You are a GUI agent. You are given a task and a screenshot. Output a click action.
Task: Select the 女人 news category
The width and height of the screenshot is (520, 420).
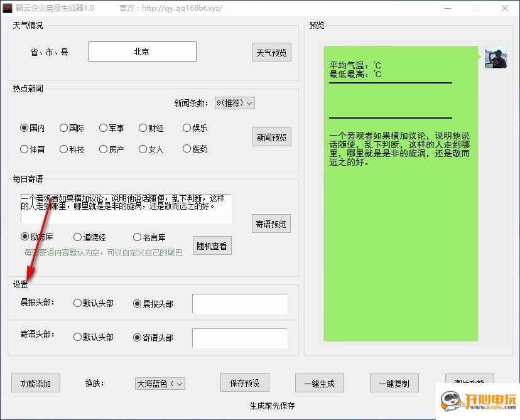coord(151,149)
